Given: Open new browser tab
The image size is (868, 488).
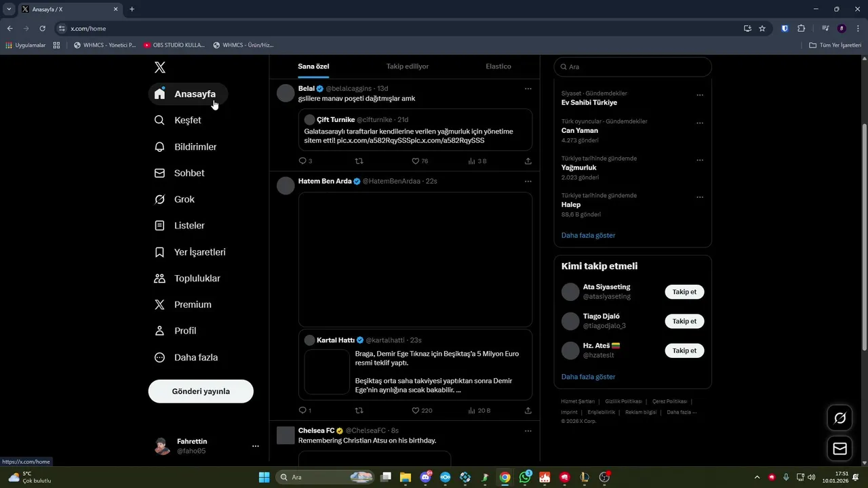Looking at the screenshot, I should pyautogui.click(x=132, y=9).
